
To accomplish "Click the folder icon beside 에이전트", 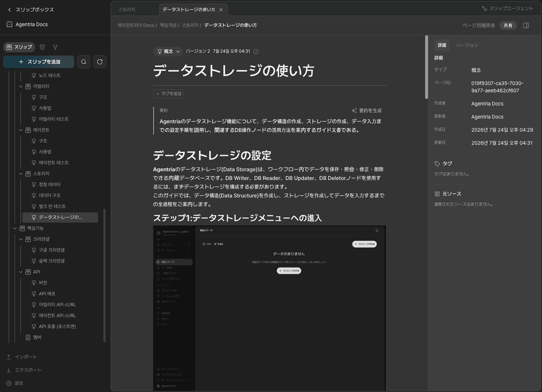I will [x=28, y=130].
